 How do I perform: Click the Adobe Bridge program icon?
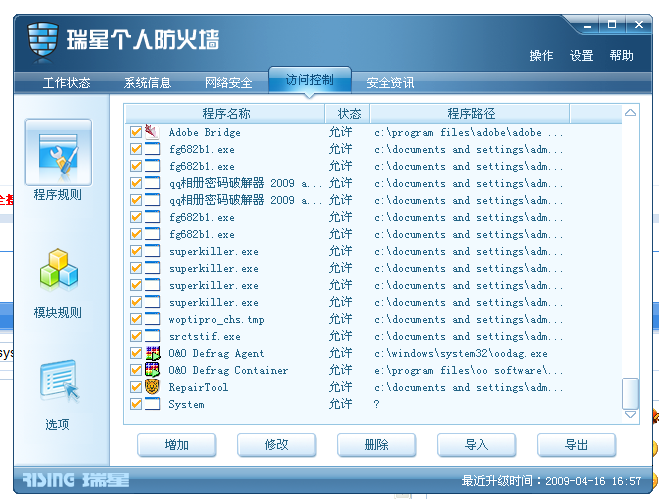[x=152, y=132]
